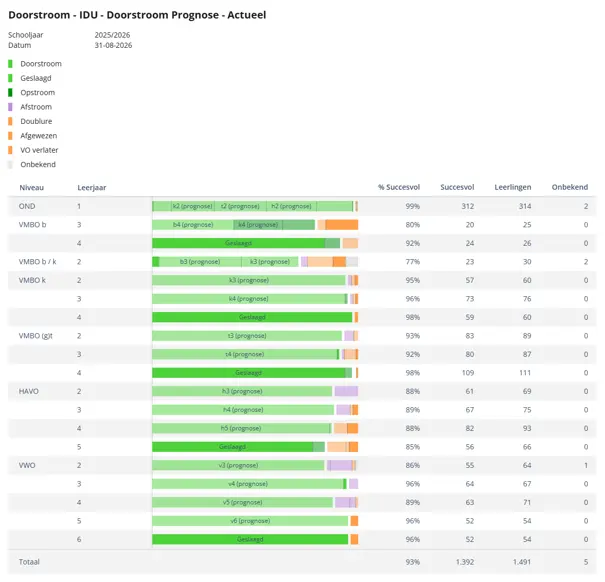This screenshot has height=582, width=605.
Task: Select the VMBO (g)t level label
Action: click(x=35, y=336)
